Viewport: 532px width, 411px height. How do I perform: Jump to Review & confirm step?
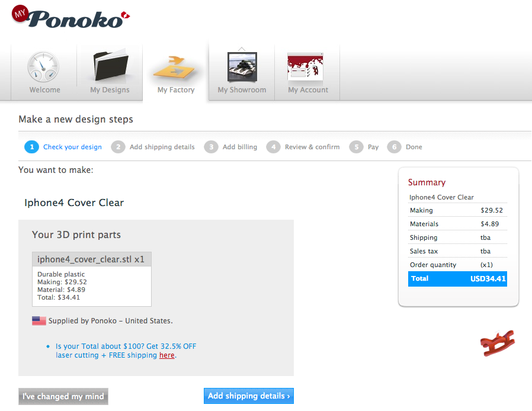312,147
